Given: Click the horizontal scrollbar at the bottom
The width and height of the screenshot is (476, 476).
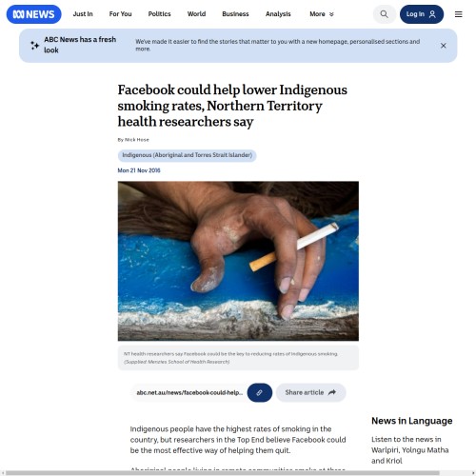Looking at the screenshot, I should 222,473.
